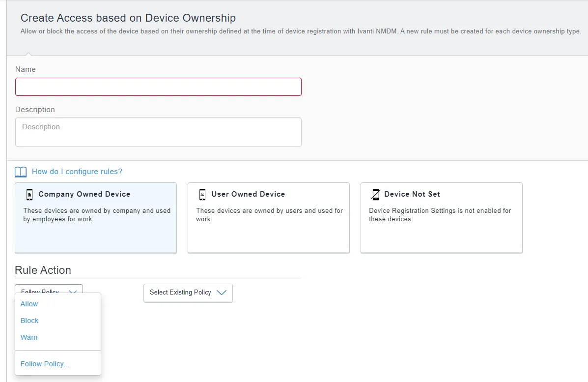This screenshot has width=588, height=382.
Task: Open the How do I configure rules link
Action: pos(77,172)
